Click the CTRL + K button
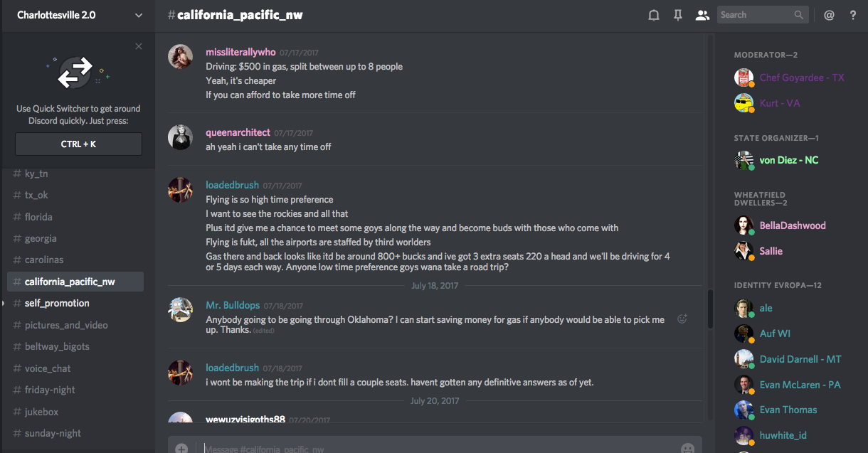The width and height of the screenshot is (868, 453). (78, 144)
